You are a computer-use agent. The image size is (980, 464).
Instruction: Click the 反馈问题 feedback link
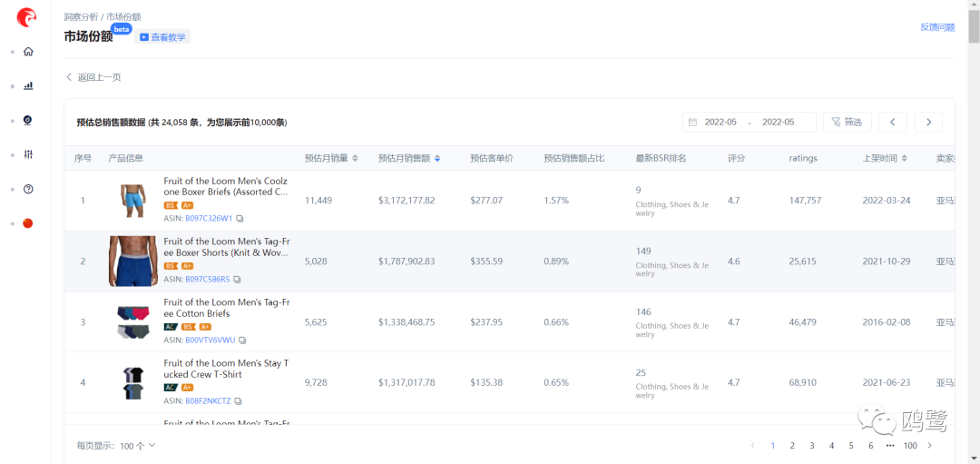(937, 27)
